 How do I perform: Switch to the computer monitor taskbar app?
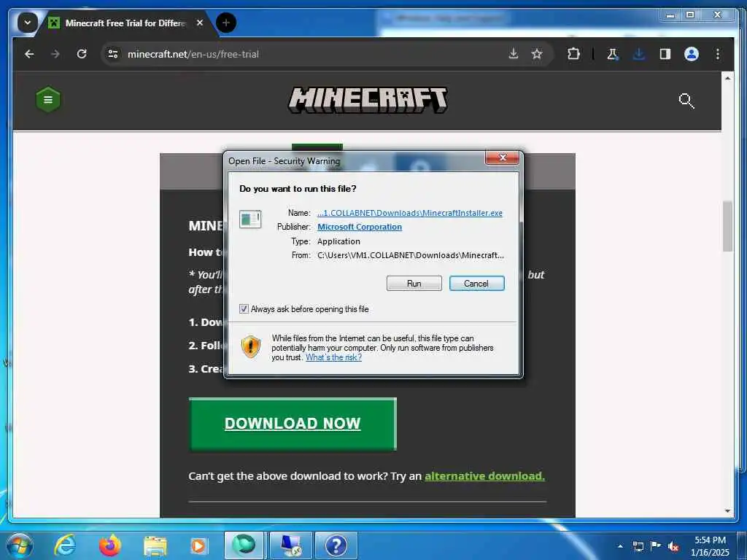(290, 545)
